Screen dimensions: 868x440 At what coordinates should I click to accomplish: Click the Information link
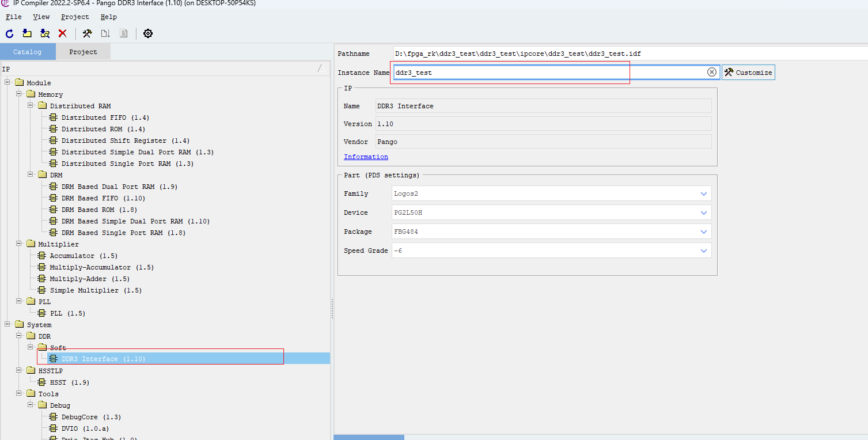pyautogui.click(x=365, y=157)
